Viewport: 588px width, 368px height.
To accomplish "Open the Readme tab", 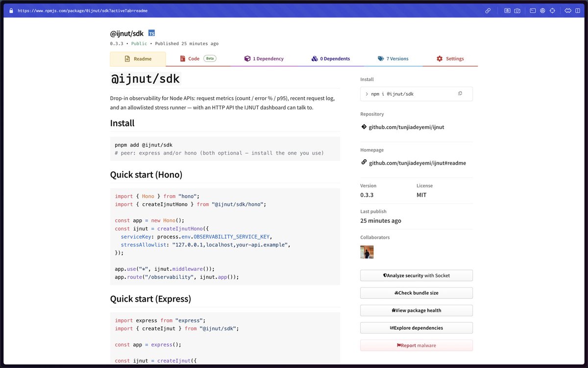I will click(138, 59).
